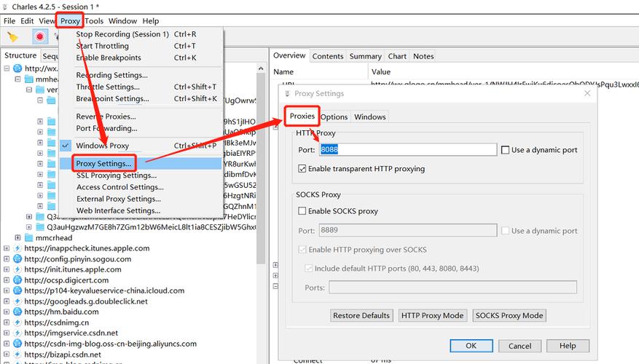Click globe icon beside p104-keyvalueservice-china.icloud.com

pyautogui.click(x=17, y=290)
